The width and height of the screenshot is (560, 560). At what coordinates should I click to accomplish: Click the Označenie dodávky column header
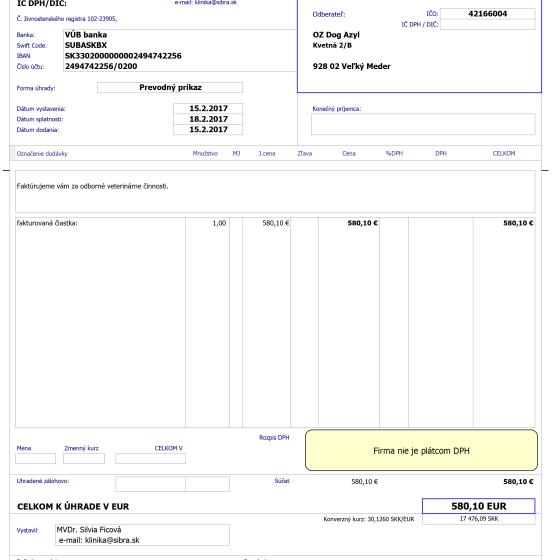point(42,154)
